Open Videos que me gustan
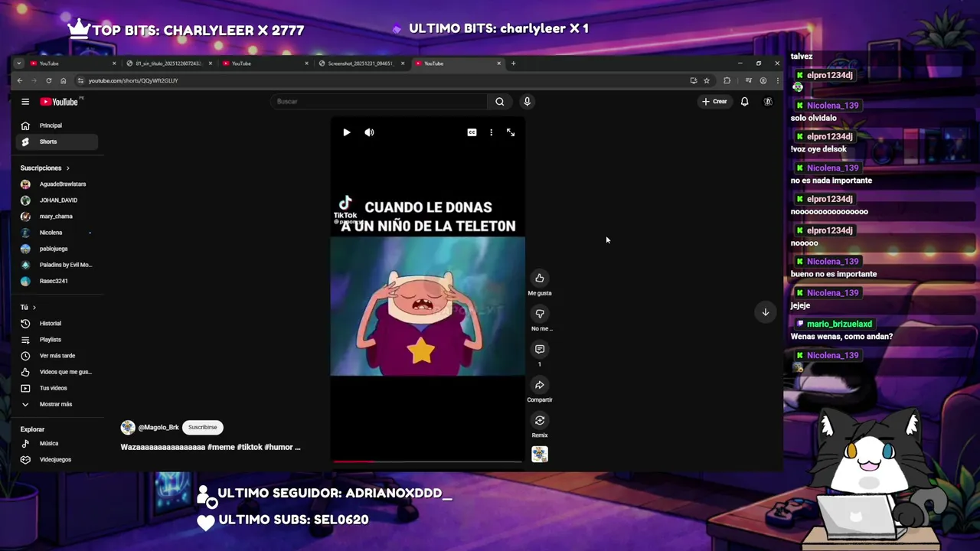This screenshot has height=551, width=980. [57, 372]
